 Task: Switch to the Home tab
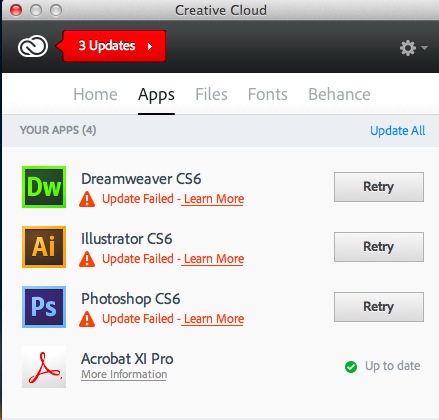[x=95, y=94]
